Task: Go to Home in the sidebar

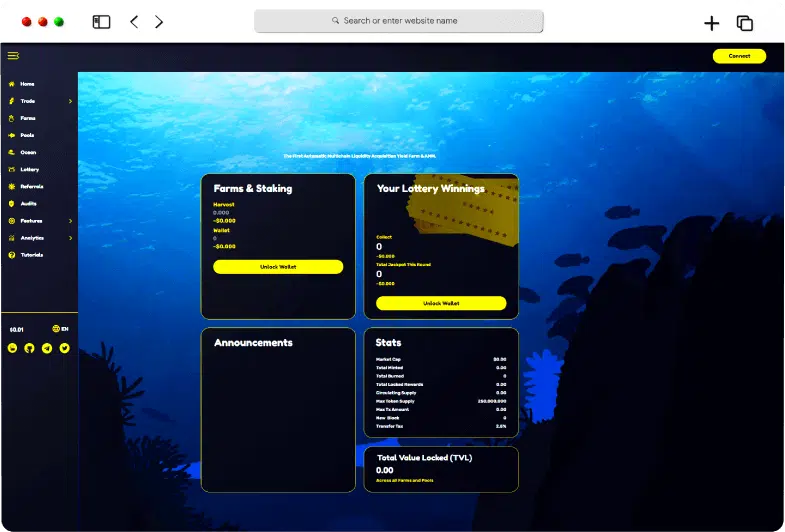Action: pos(27,84)
